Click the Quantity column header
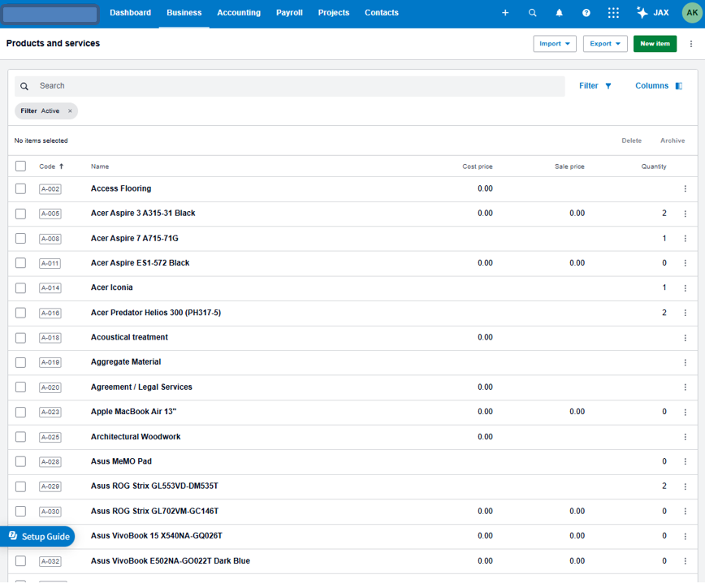Viewport: 705px width, 588px height. [x=653, y=166]
